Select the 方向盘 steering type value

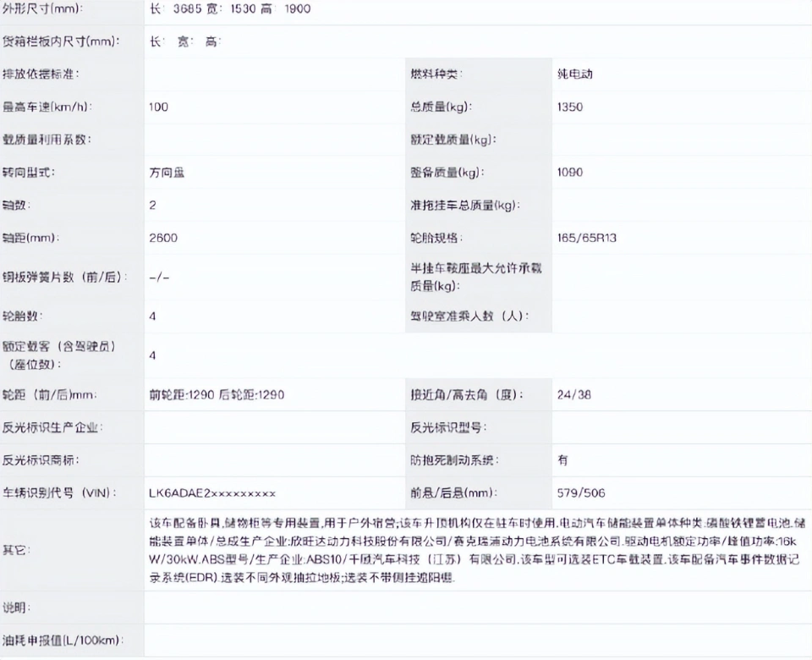(x=165, y=172)
